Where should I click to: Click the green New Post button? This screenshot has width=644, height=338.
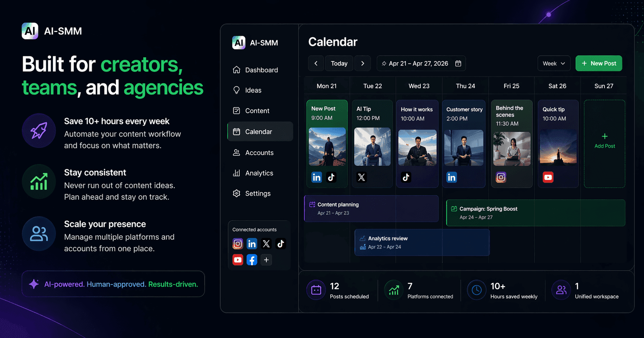pyautogui.click(x=599, y=64)
